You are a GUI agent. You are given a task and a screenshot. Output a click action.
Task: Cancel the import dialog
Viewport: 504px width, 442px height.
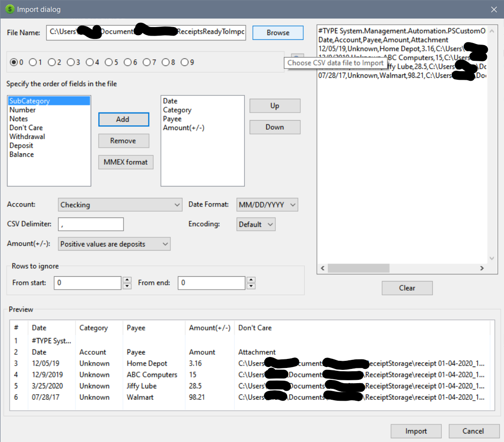[474, 431]
